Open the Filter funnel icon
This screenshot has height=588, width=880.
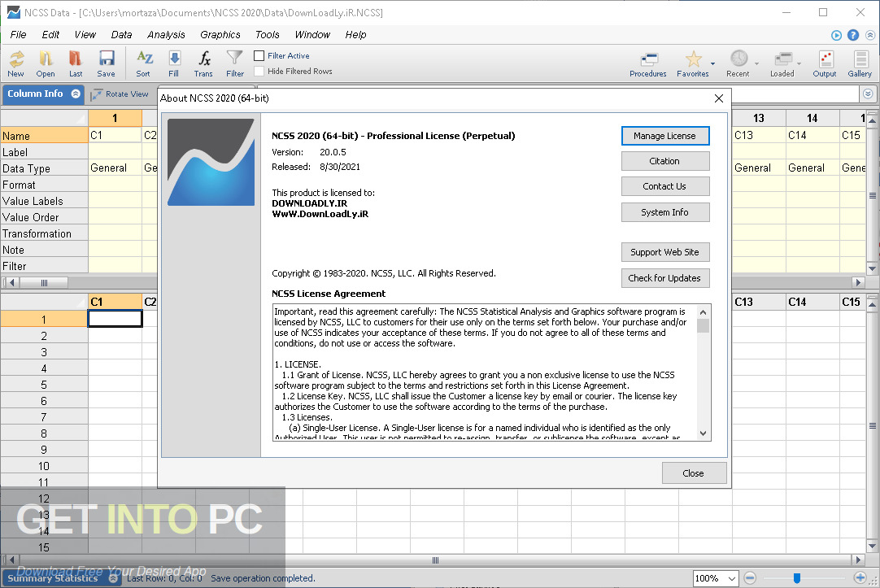point(234,63)
